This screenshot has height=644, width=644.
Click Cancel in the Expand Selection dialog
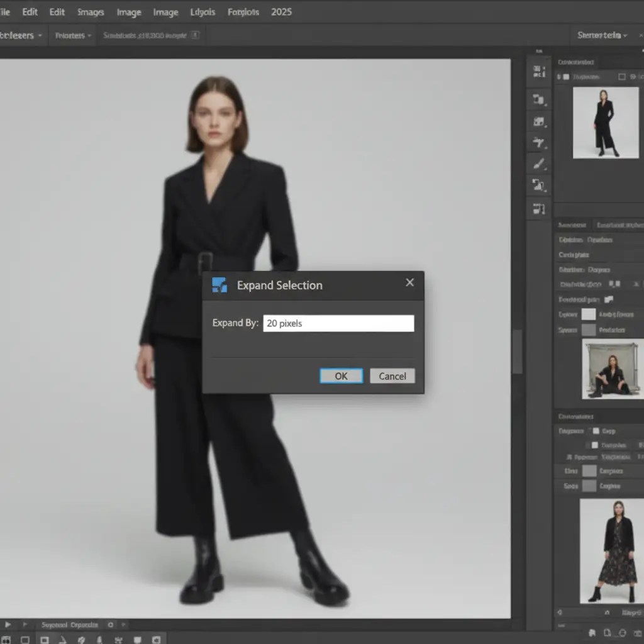click(392, 376)
